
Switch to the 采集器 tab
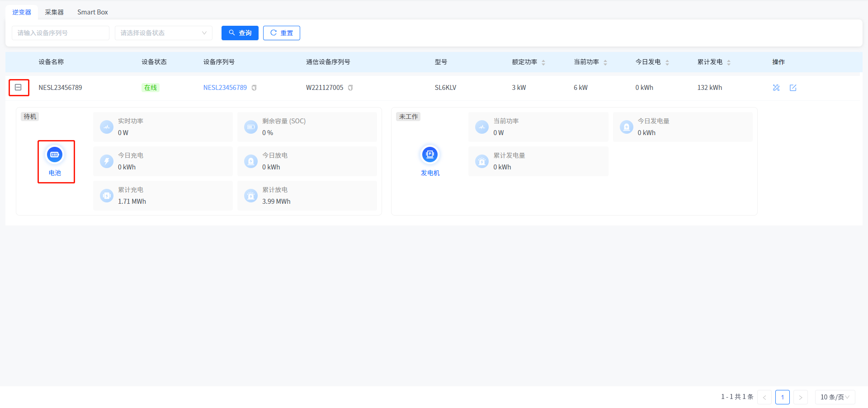click(54, 12)
